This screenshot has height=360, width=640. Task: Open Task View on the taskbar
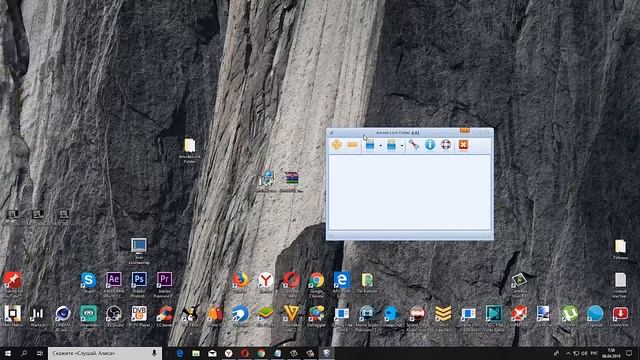tap(40, 353)
